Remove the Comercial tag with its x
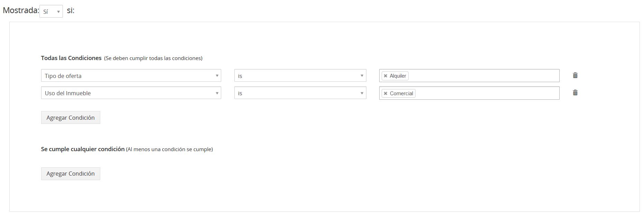The width and height of the screenshot is (644, 216). point(385,94)
